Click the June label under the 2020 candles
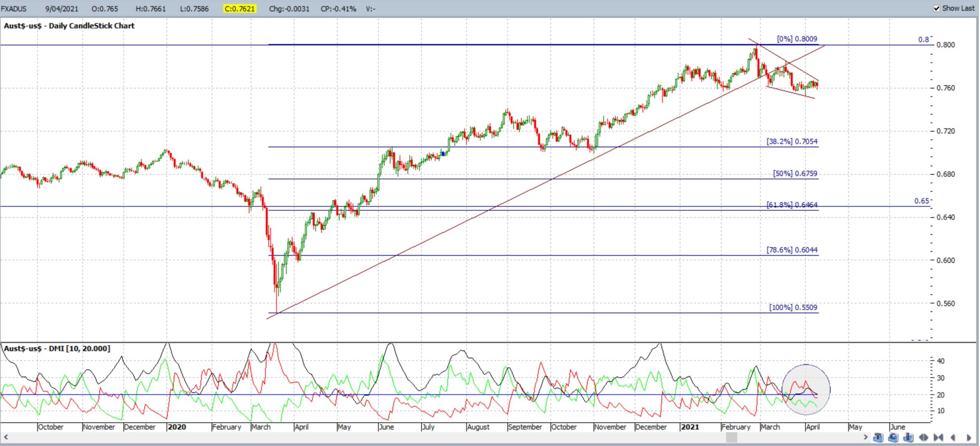 [x=387, y=427]
